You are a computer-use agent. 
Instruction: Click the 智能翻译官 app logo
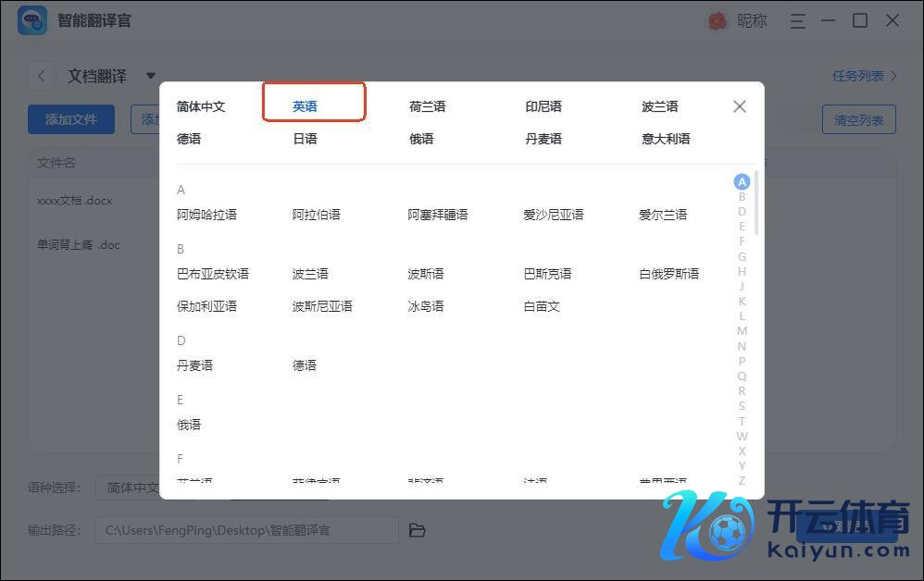click(x=32, y=20)
